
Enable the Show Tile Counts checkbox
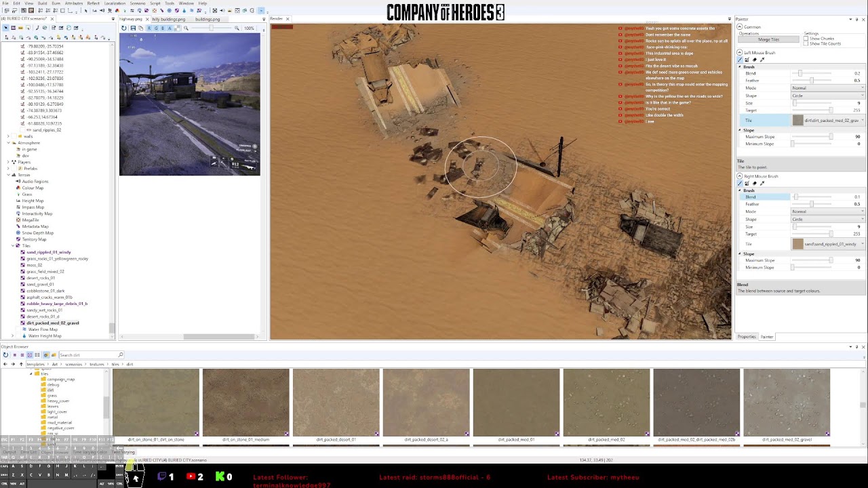(x=806, y=43)
